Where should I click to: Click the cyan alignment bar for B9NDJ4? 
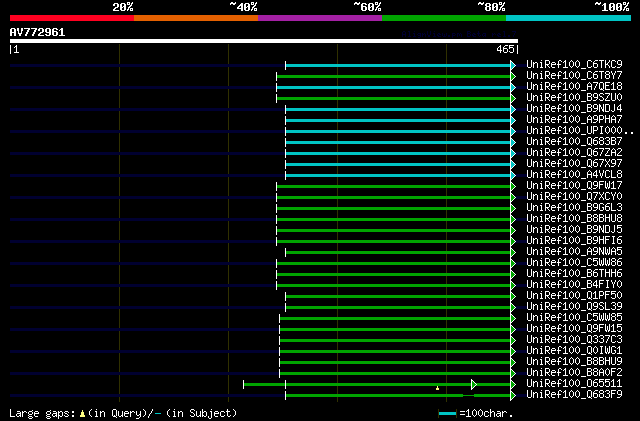(398, 109)
